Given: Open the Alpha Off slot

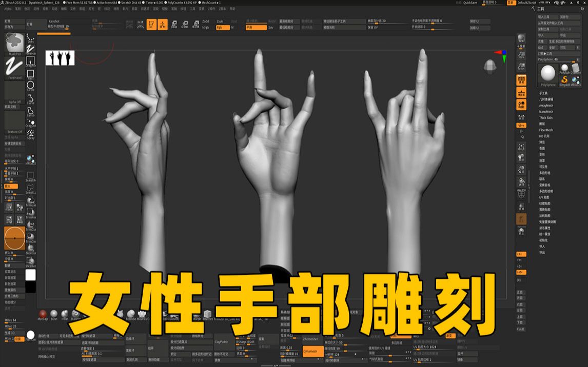Looking at the screenshot, I should (x=15, y=92).
